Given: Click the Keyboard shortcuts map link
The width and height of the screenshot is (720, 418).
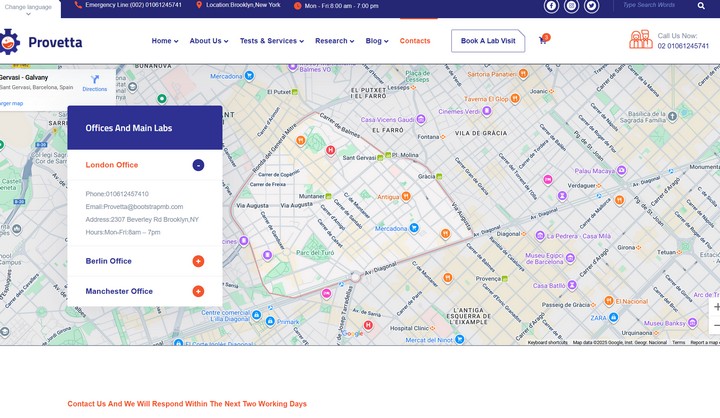Looking at the screenshot, I should (547, 342).
